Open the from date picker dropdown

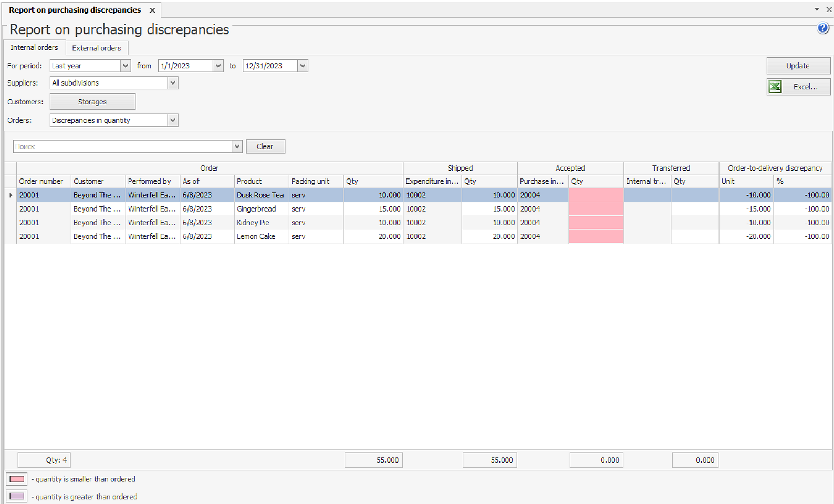click(218, 66)
